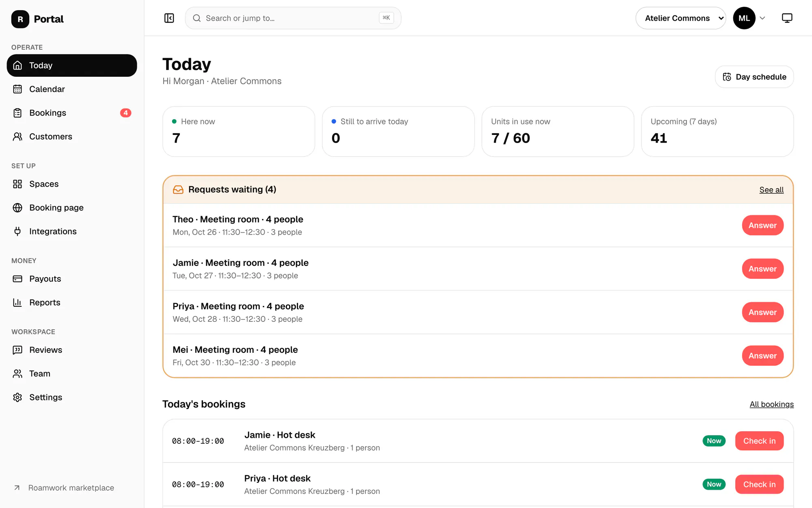
Task: Open the Upcoming (7 days) card
Action: 717,132
